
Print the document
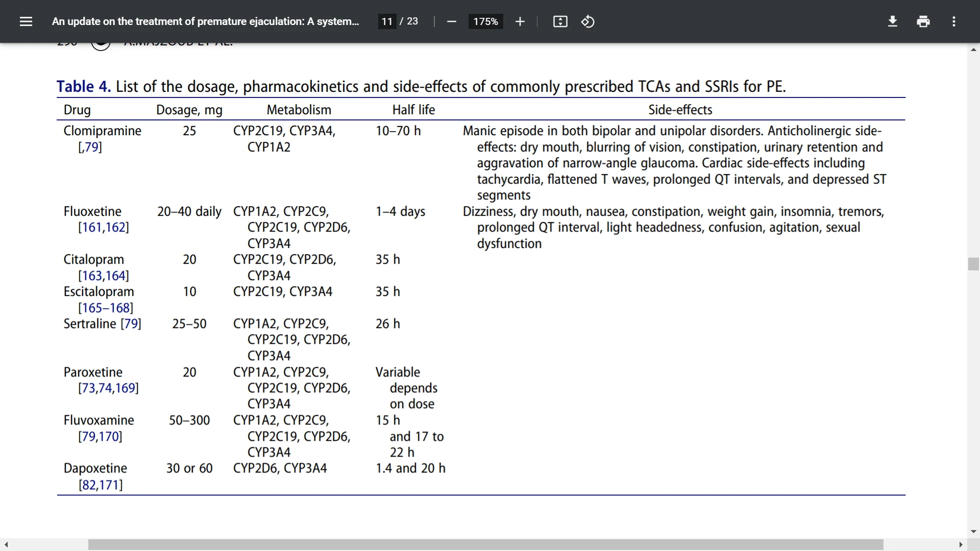pos(923,21)
